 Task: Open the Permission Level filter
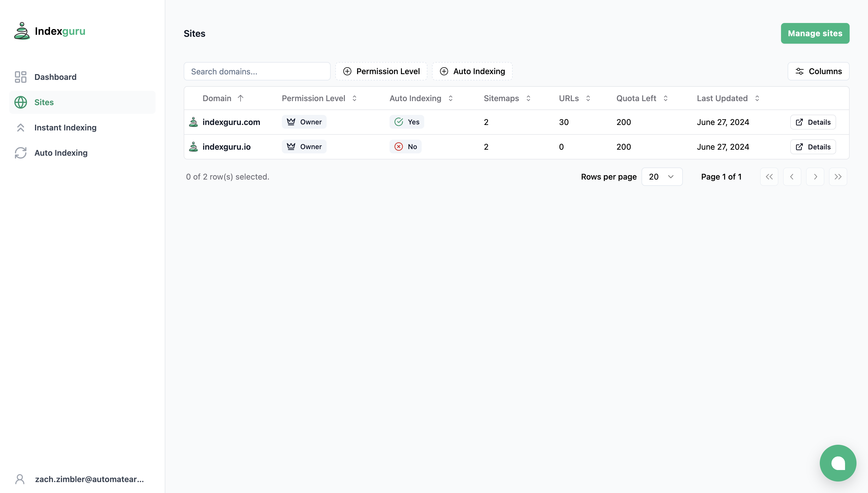tap(381, 72)
